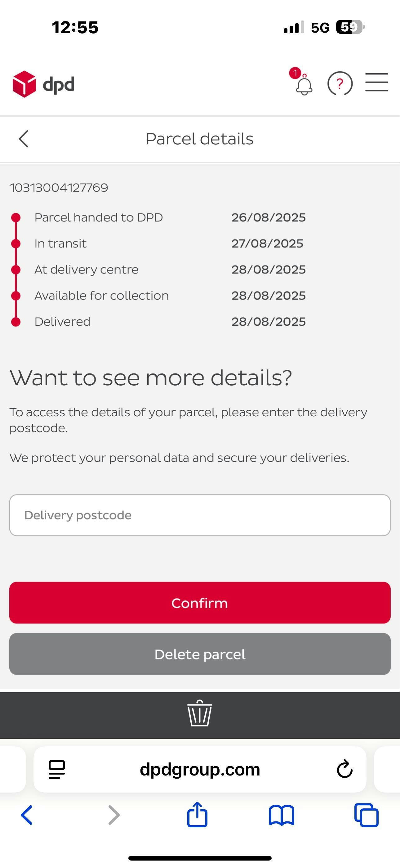Navigate forward in Safari toolbar
This screenshot has width=400, height=868.
point(114,816)
